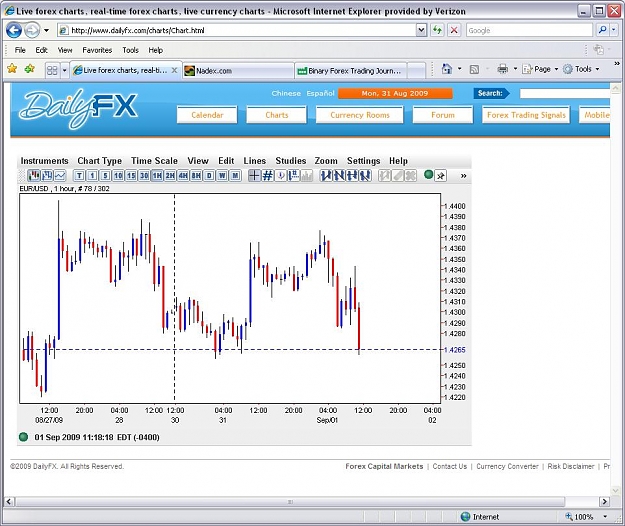Click the Google search box
Image resolution: width=625 pixels, height=526 pixels.
point(529,30)
